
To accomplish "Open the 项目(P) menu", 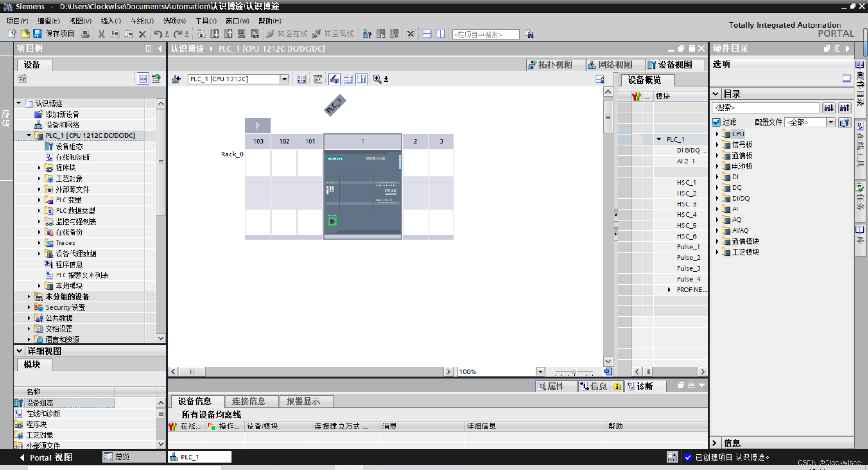I will [x=17, y=21].
